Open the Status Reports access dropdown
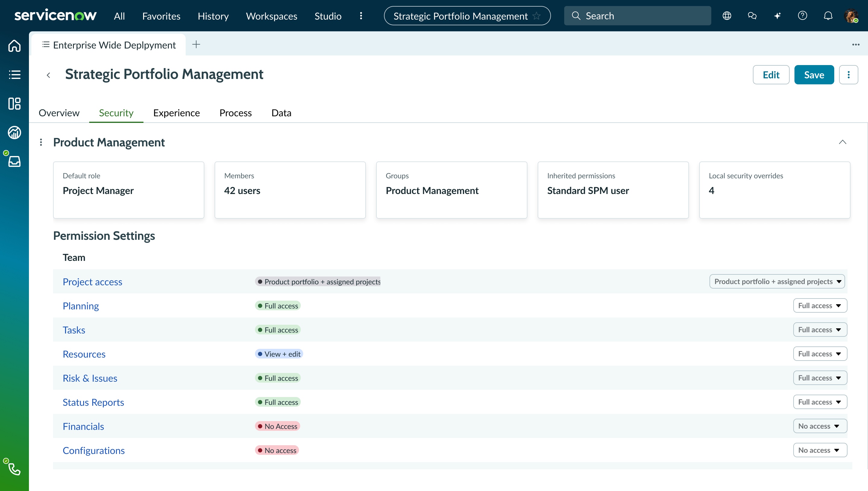 820,402
